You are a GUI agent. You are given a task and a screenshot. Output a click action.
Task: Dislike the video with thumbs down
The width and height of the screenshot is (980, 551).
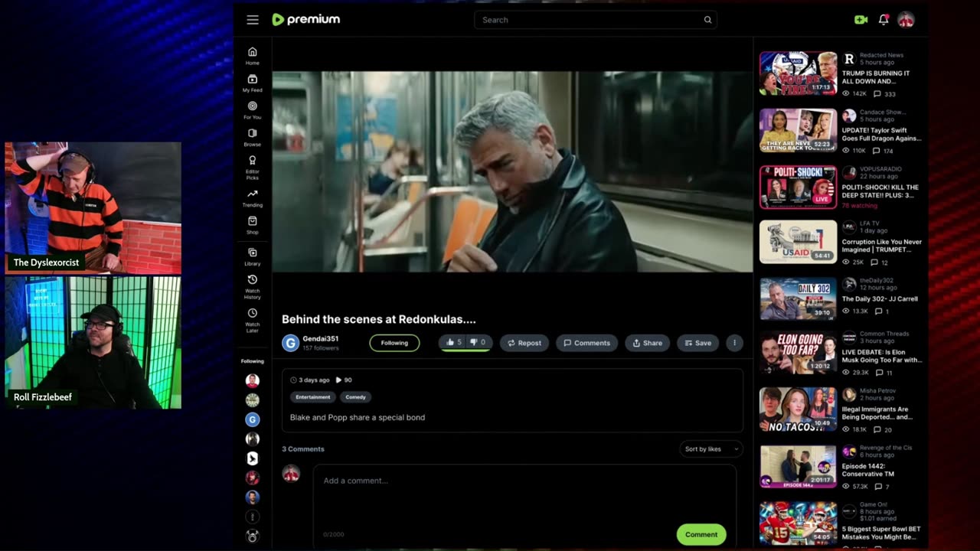(478, 343)
